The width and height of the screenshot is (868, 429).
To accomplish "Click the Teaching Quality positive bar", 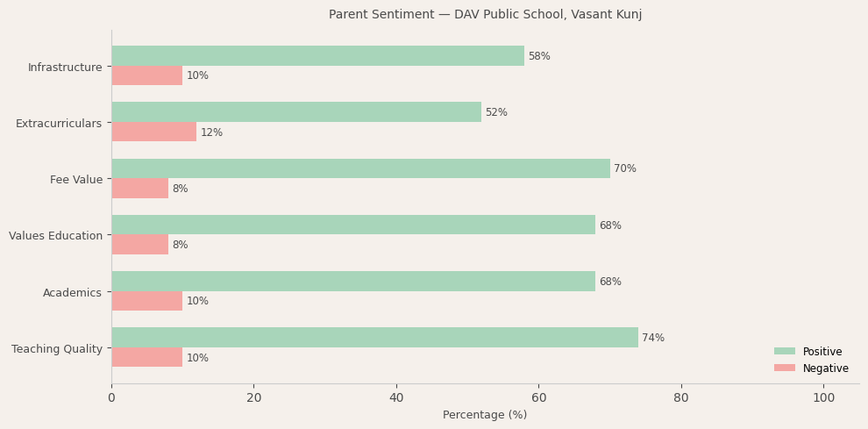I will [x=374, y=338].
